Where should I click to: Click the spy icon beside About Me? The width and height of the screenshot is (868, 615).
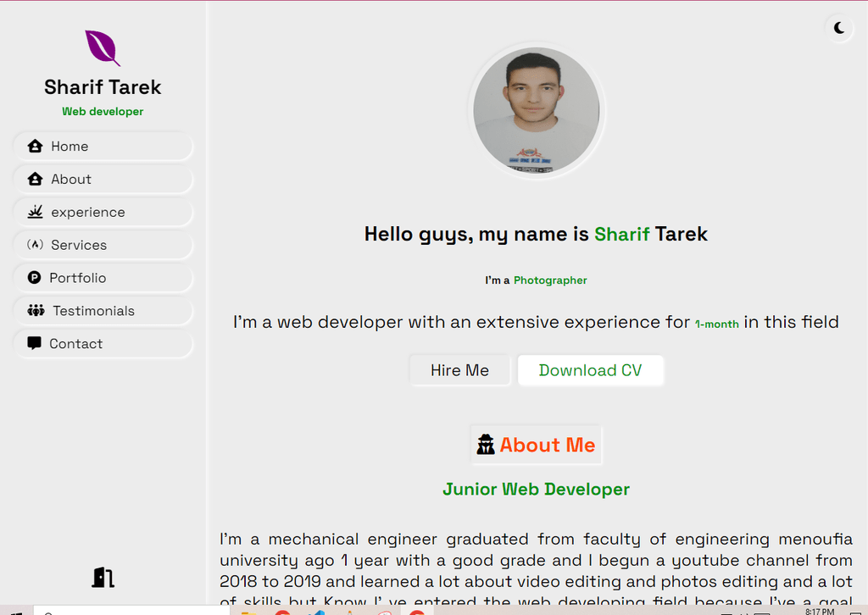pyautogui.click(x=486, y=444)
